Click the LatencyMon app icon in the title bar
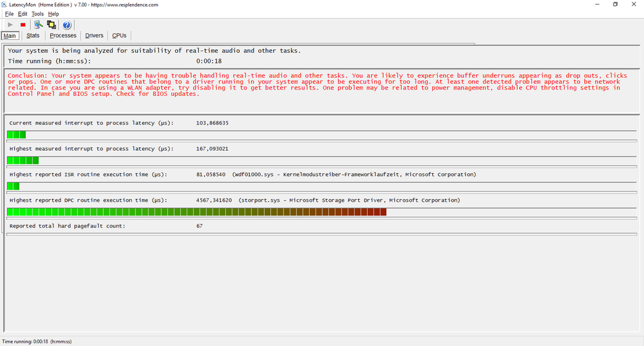 [x=5, y=5]
